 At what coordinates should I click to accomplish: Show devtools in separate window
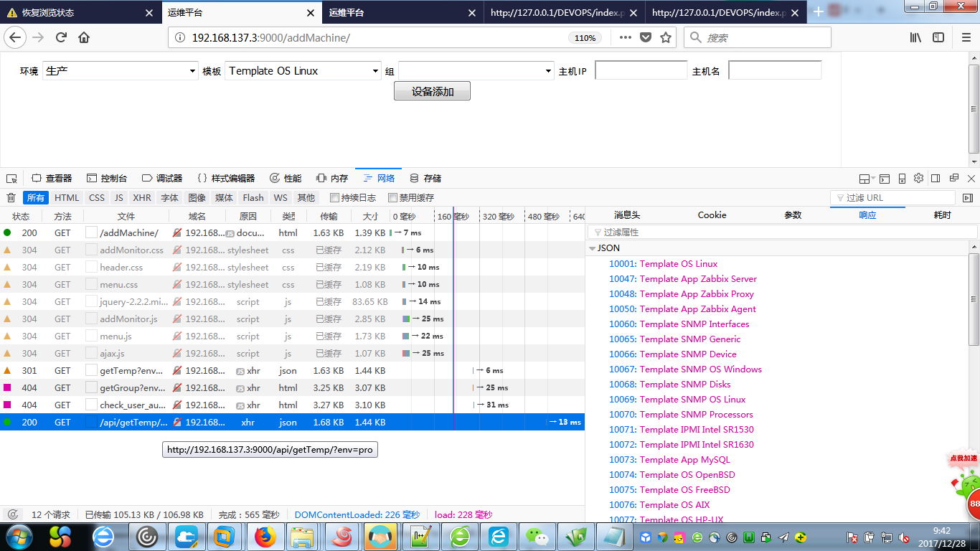tap(953, 178)
